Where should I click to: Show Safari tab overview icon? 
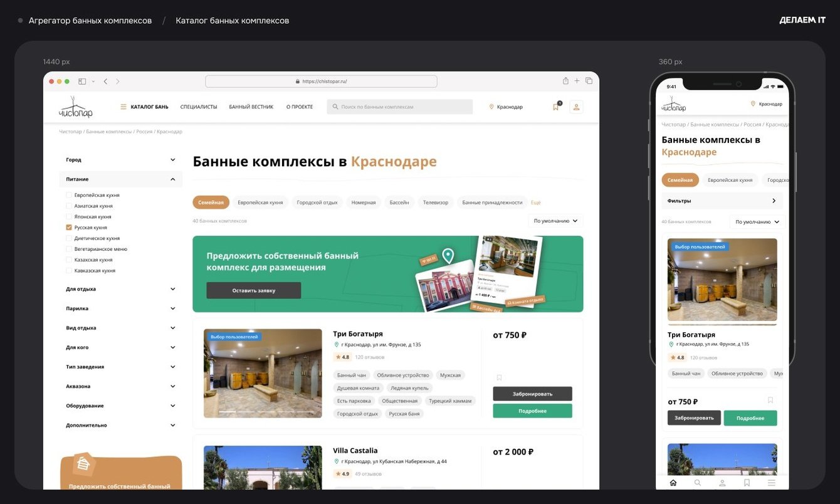tap(589, 81)
